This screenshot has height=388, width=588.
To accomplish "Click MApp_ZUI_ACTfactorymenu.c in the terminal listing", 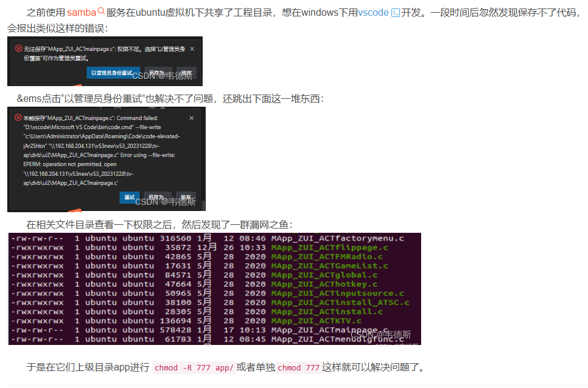I will click(x=337, y=238).
